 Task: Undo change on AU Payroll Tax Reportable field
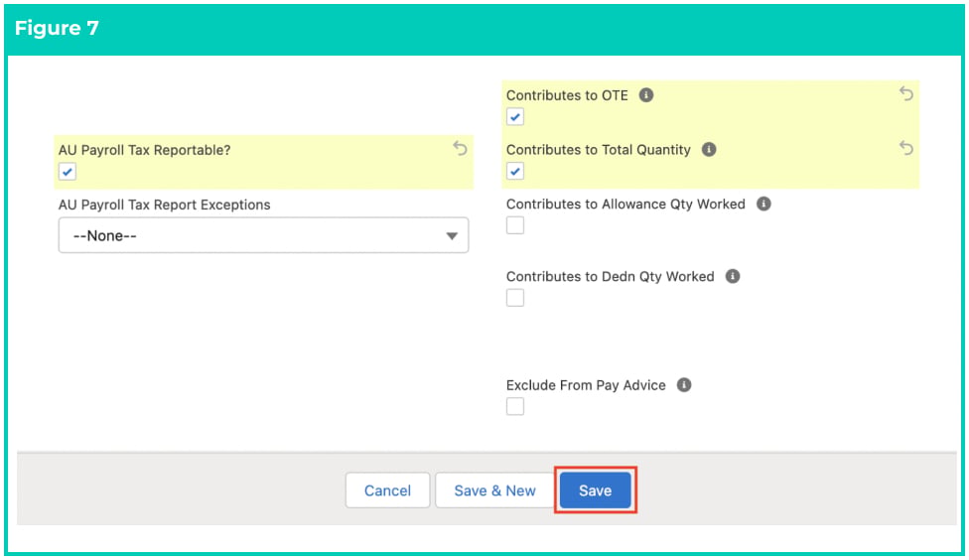(460, 148)
